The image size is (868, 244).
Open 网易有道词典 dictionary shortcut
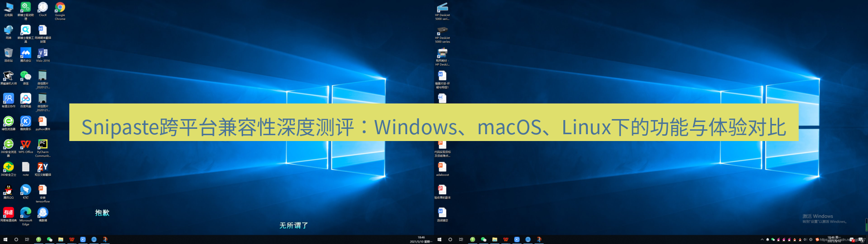pyautogui.click(x=8, y=215)
